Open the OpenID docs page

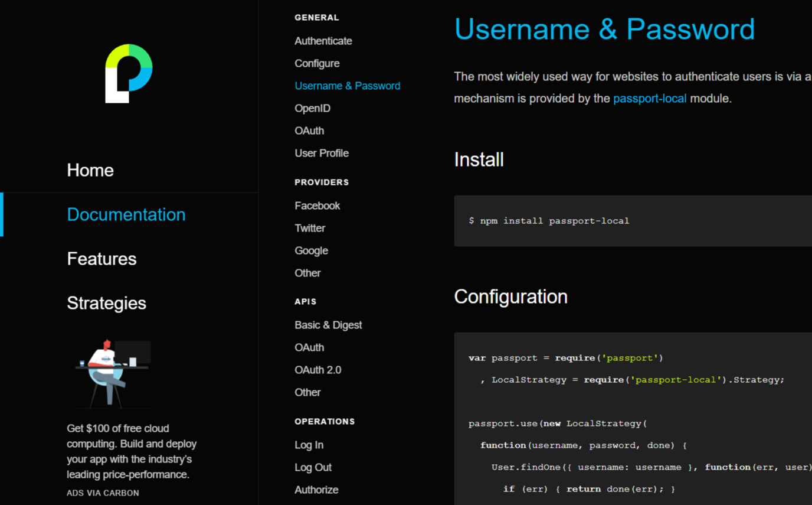coord(312,108)
